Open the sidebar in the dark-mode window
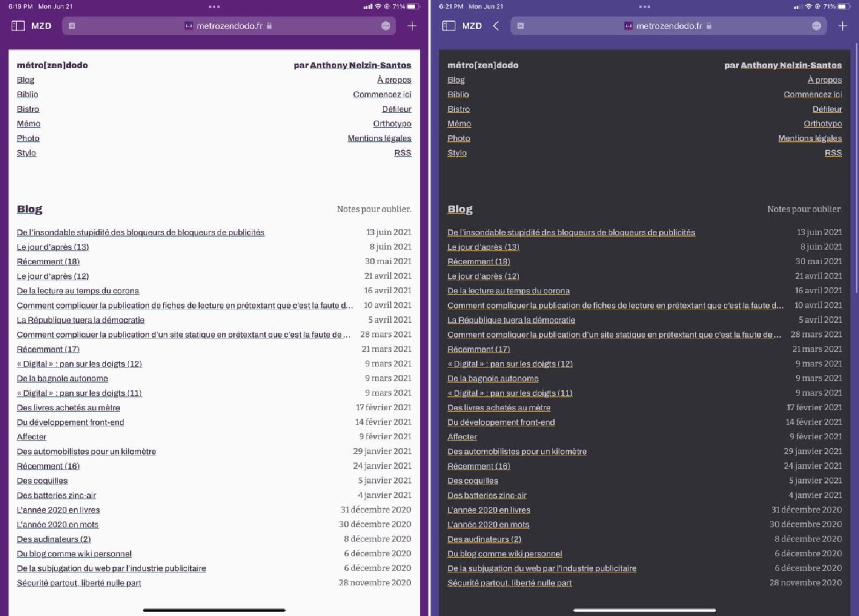This screenshot has height=616, width=859. click(449, 26)
